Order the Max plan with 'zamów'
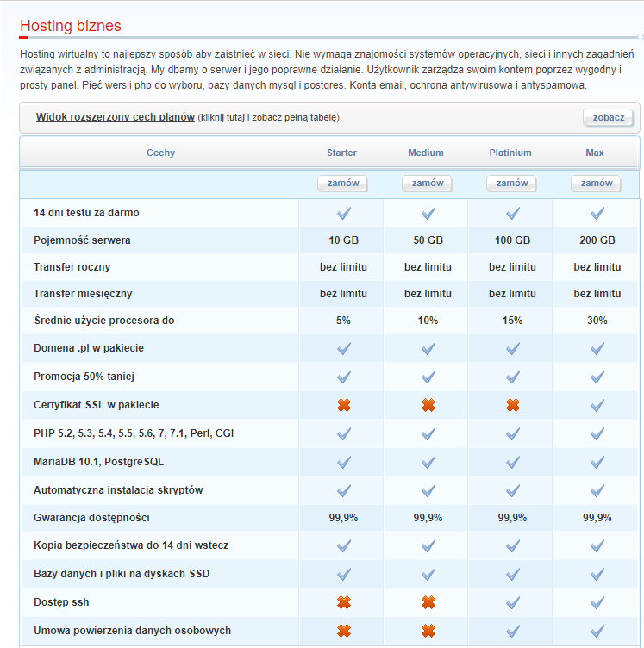644x648 pixels. click(597, 184)
